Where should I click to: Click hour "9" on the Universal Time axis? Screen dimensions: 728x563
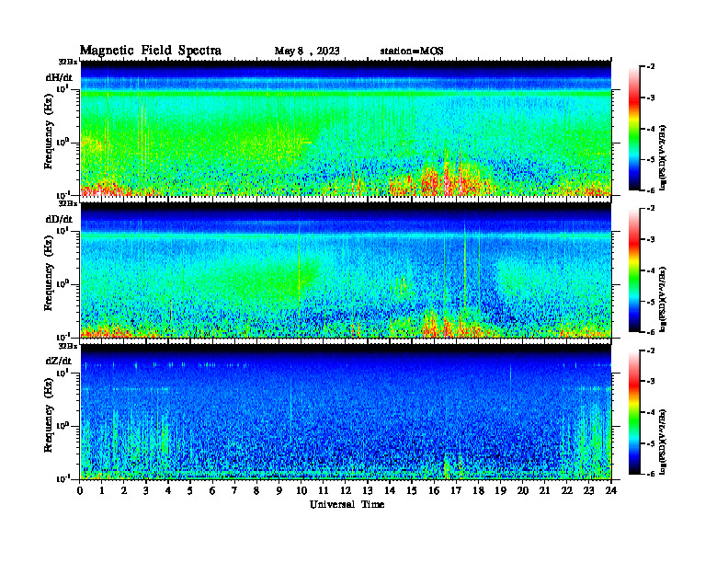(x=279, y=490)
